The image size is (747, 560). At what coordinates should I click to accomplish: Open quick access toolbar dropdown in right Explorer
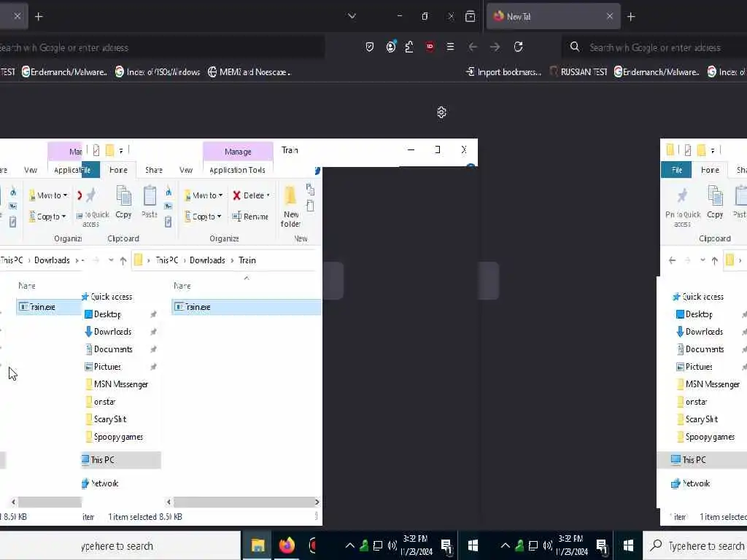coord(713,150)
